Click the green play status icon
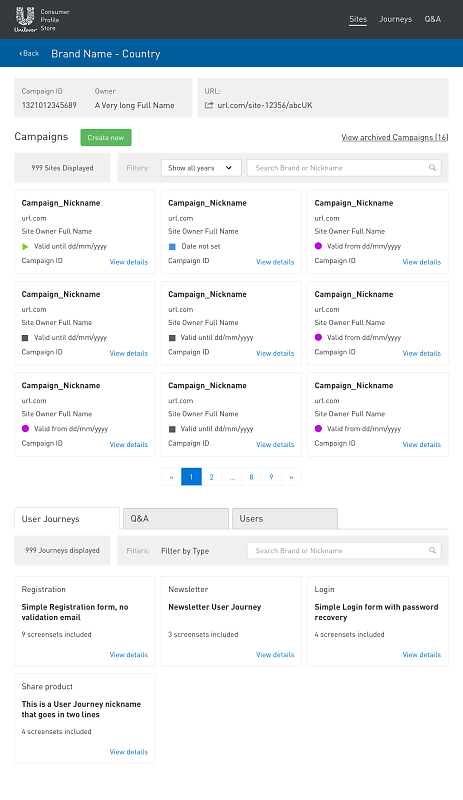Screen dimensions: 463x800 [26, 246]
